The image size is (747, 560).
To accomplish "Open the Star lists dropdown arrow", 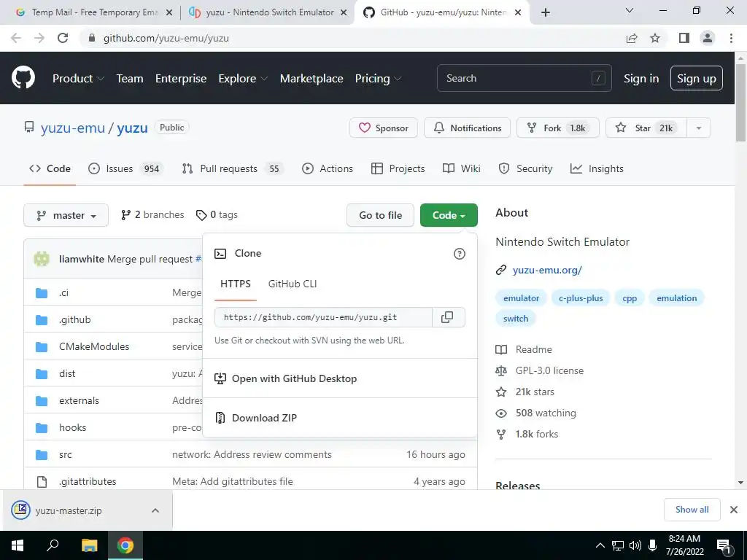I will (699, 128).
